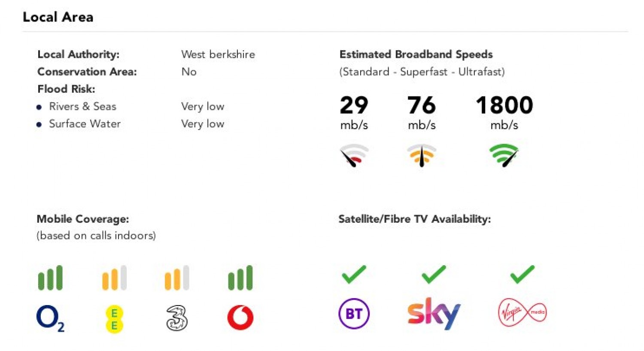Click the Three network logo
644x351 pixels.
coord(176,318)
